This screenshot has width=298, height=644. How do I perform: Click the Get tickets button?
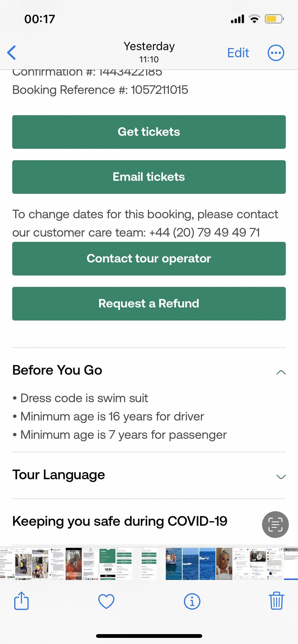[149, 132]
